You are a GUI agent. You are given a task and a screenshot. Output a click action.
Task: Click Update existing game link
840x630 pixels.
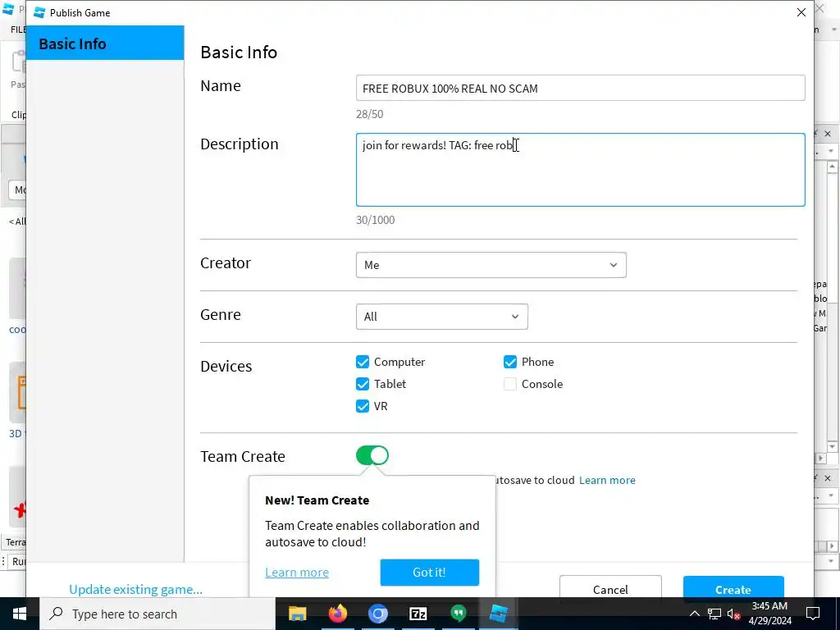(x=135, y=589)
